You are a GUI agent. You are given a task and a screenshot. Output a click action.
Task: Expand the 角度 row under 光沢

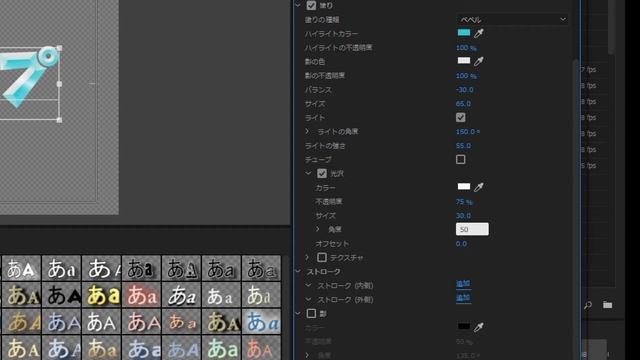click(318, 229)
